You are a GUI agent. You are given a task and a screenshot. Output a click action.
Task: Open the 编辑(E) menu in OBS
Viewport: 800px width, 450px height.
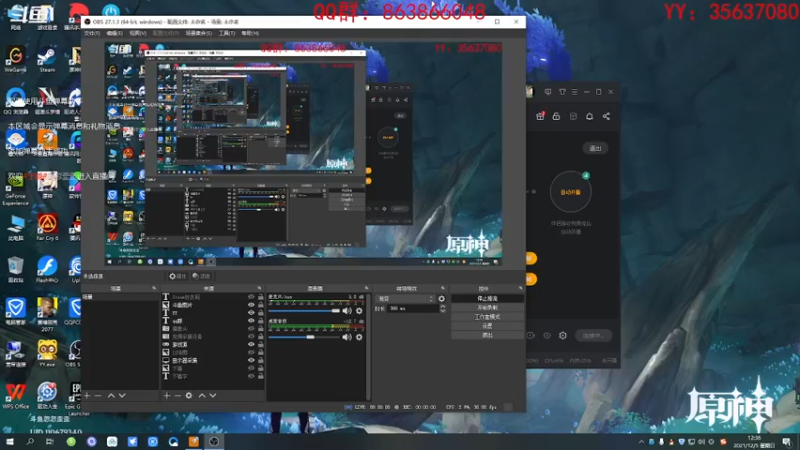tap(115, 33)
